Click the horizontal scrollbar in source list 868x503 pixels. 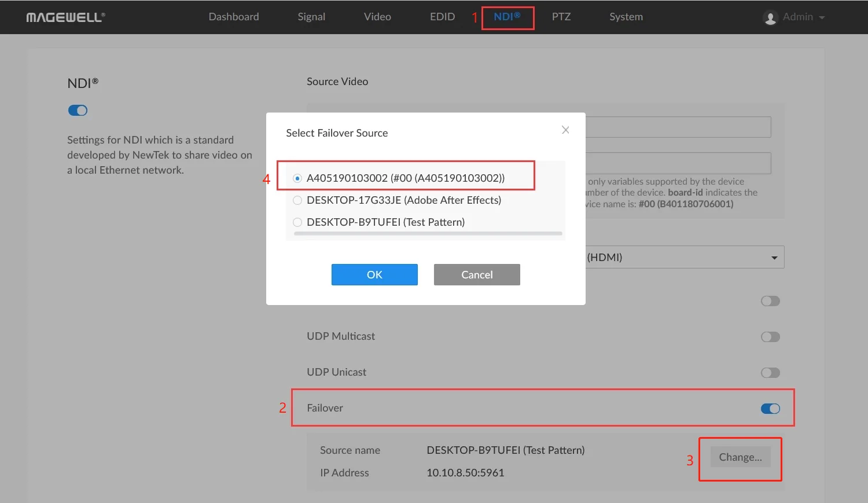pos(428,233)
